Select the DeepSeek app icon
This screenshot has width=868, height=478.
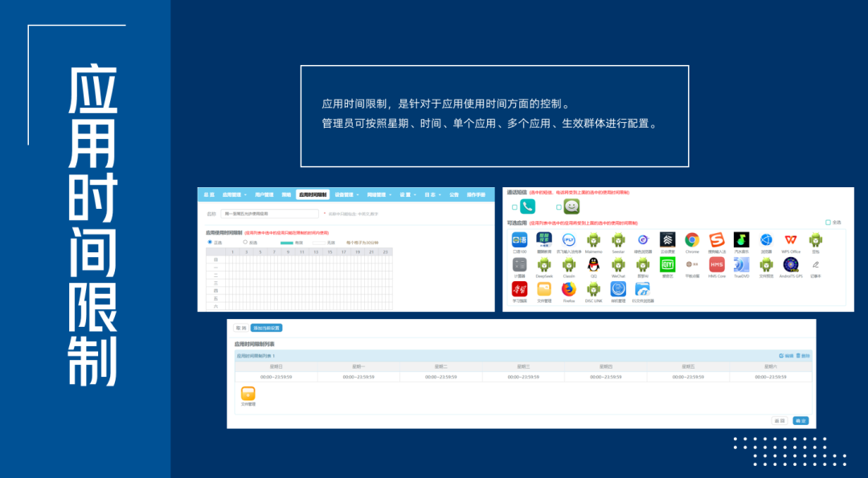[544, 264]
